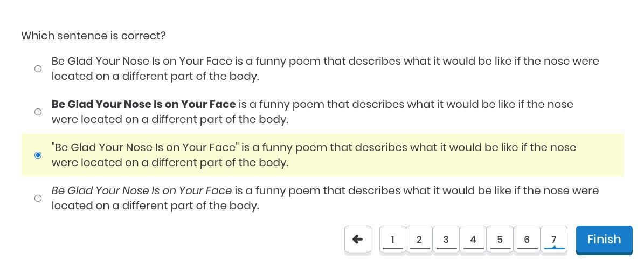The width and height of the screenshot is (644, 273).
Task: Click the selected radio for the quoted-title answer
Action: [38, 155]
